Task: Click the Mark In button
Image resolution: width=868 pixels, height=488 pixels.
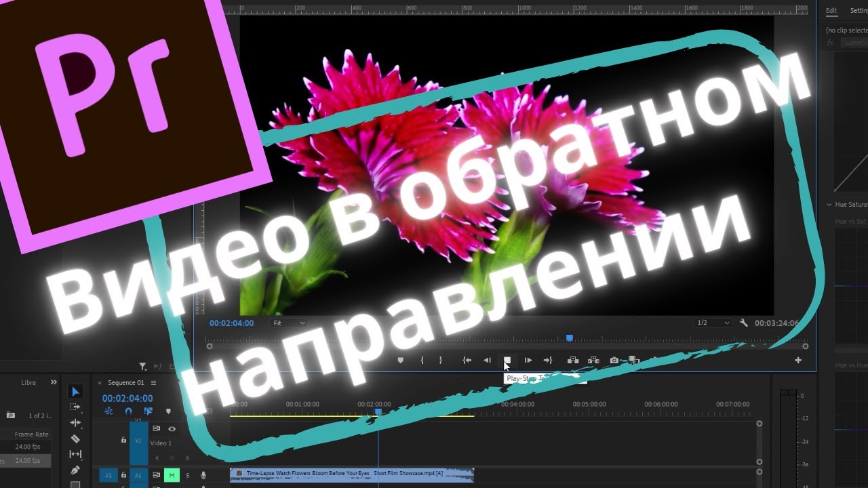Action: 422,361
